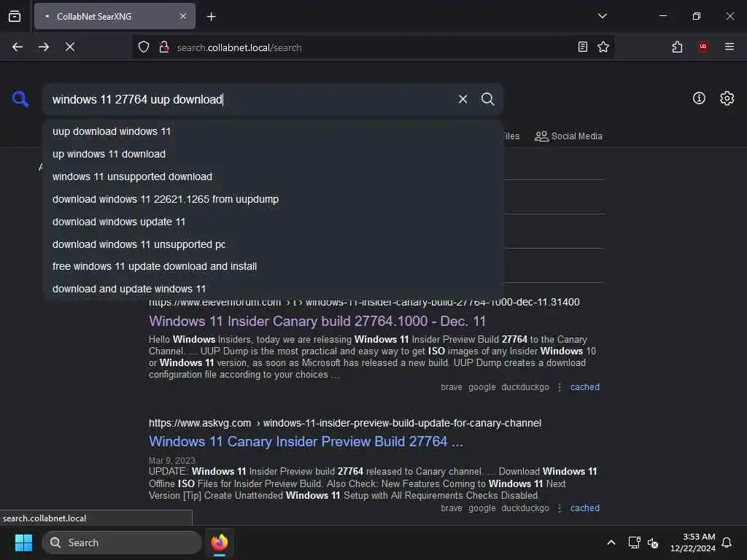
Task: Bookmark this page with star icon
Action: pyautogui.click(x=603, y=47)
